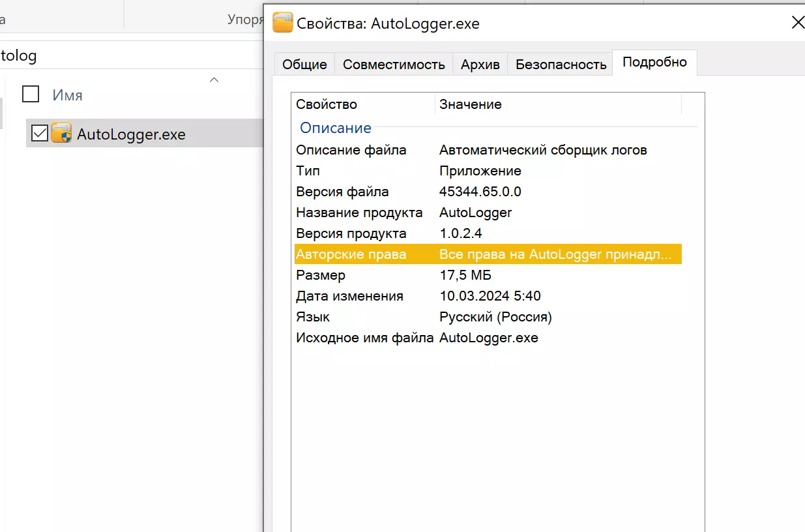
Task: Click the sort chevron above Имя column
Action: click(x=214, y=80)
